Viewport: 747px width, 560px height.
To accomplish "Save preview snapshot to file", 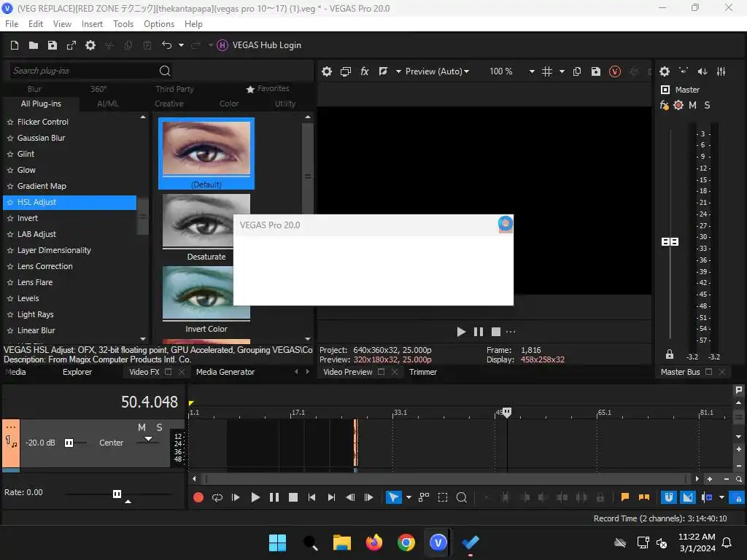I will pos(596,71).
